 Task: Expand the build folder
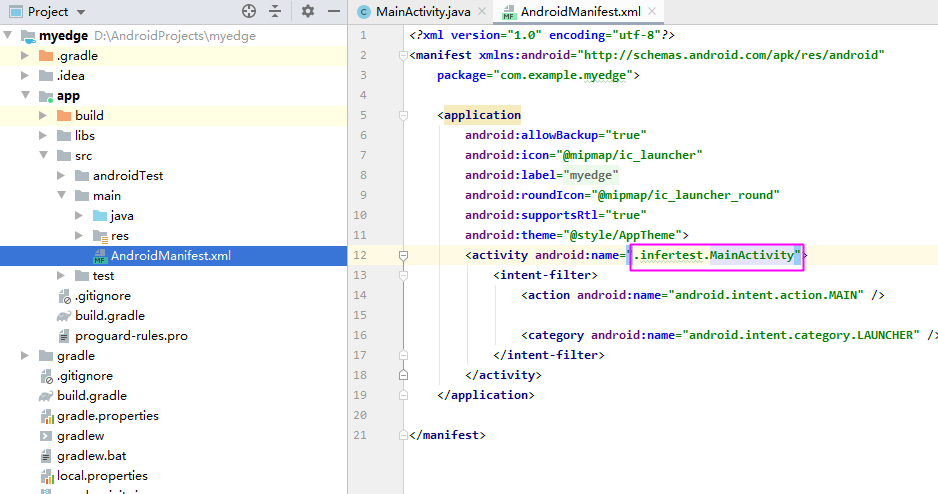coord(43,115)
